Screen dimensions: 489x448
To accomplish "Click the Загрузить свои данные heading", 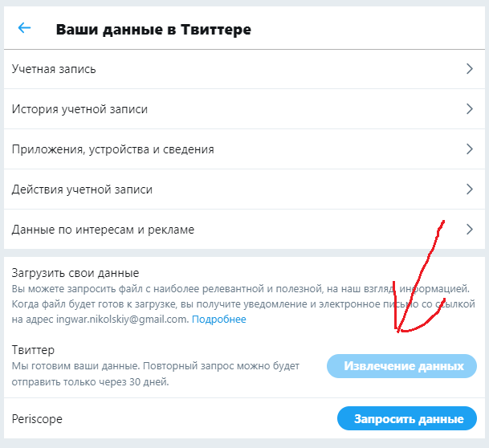I will pos(75,273).
